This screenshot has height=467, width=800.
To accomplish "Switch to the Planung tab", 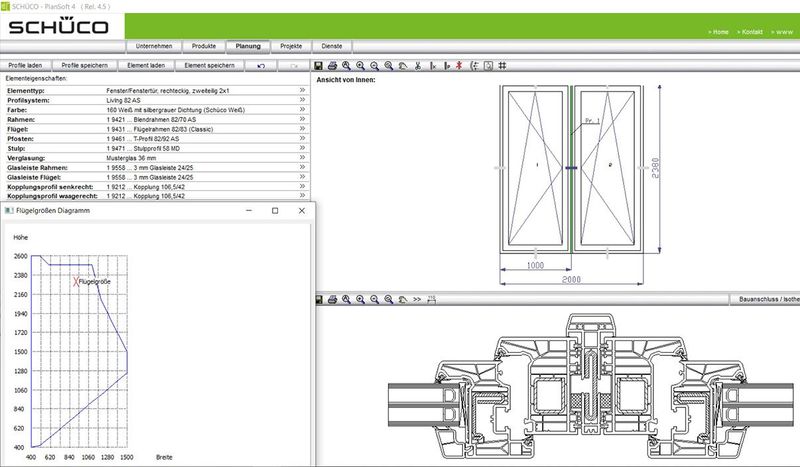I will pos(248,46).
